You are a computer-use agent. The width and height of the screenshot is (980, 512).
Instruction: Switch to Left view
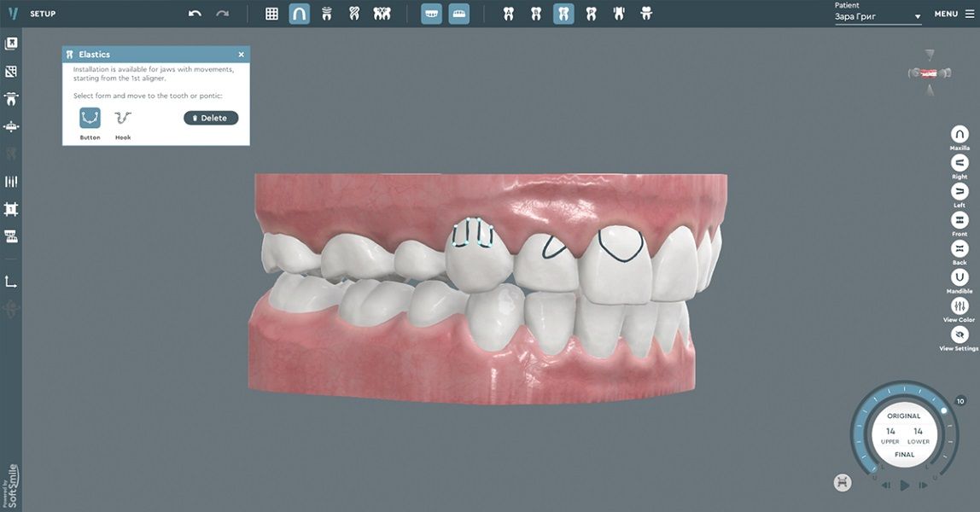point(960,192)
